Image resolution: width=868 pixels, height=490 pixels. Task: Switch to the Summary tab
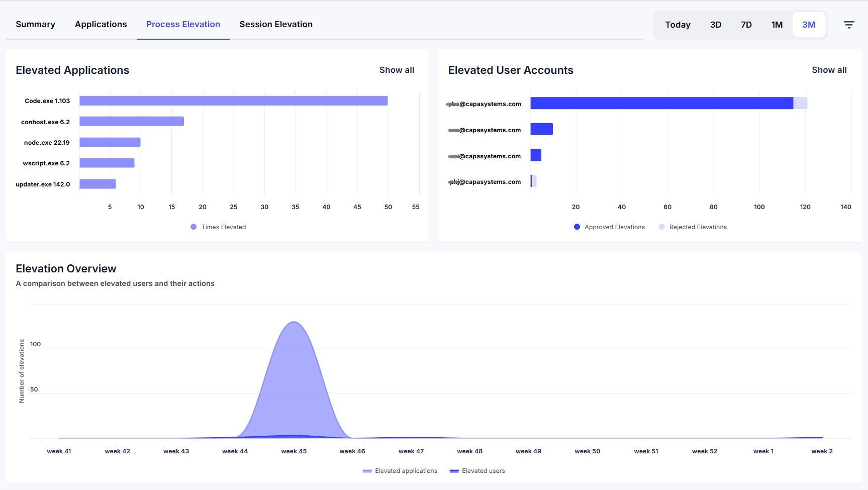[x=35, y=24]
